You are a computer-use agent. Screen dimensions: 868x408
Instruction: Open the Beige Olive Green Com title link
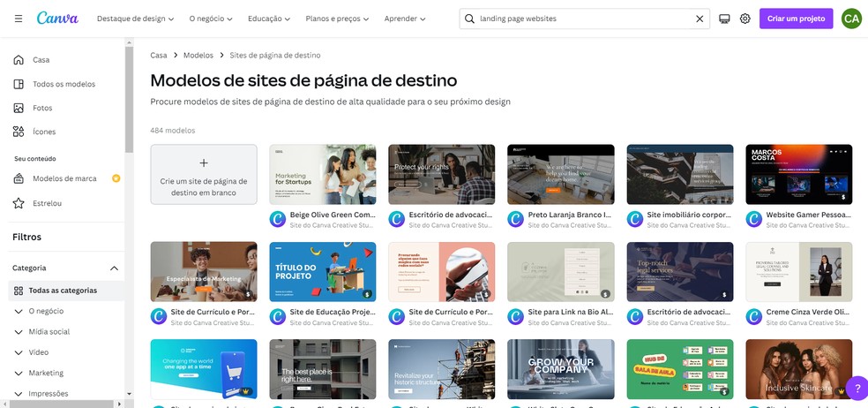pos(333,215)
